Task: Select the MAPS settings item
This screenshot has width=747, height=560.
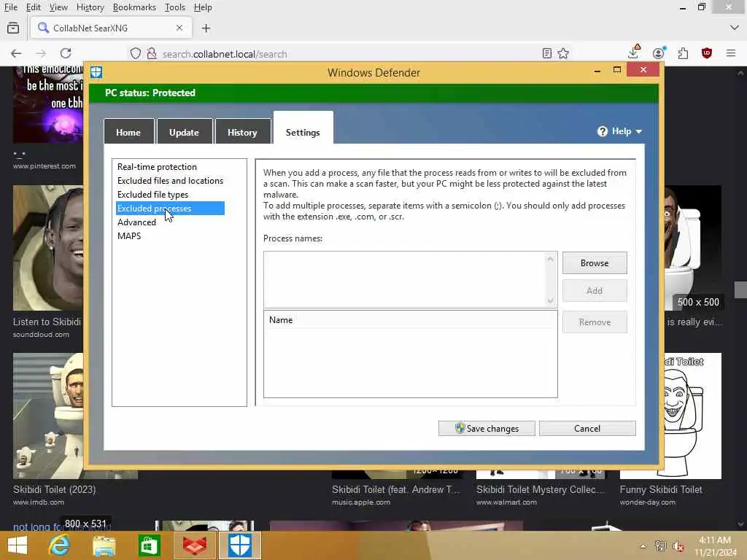Action: (x=129, y=236)
